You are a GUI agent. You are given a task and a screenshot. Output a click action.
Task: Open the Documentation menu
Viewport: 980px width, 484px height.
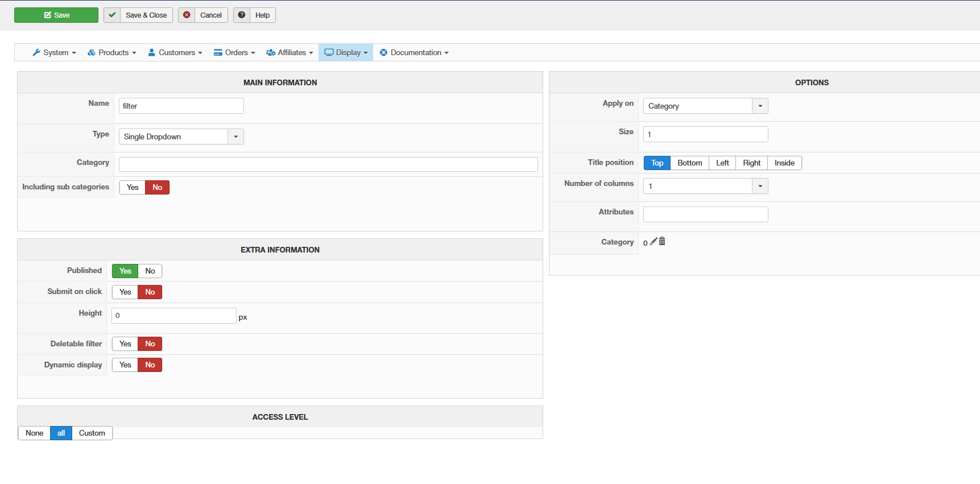(414, 52)
